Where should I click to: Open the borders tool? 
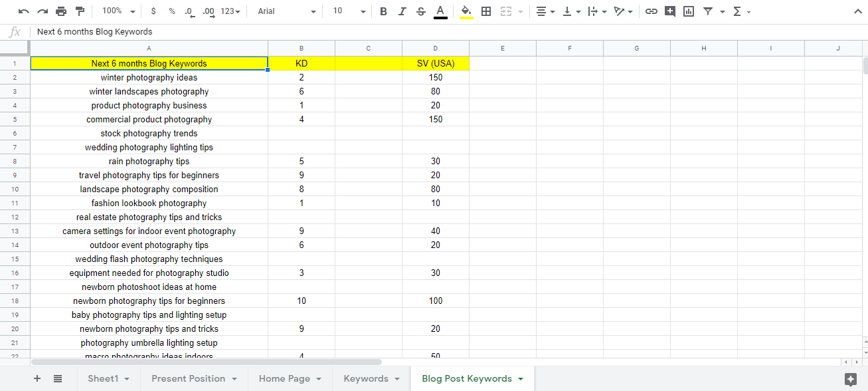point(485,11)
